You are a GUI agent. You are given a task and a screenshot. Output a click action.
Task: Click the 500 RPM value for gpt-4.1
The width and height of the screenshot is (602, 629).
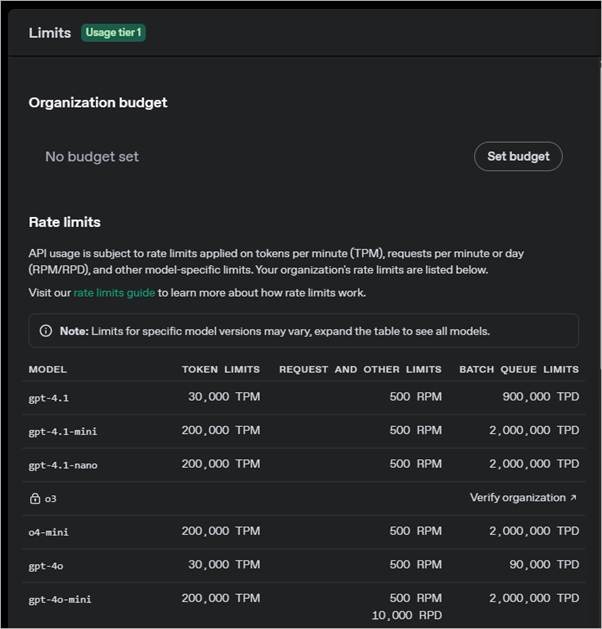[x=416, y=397]
